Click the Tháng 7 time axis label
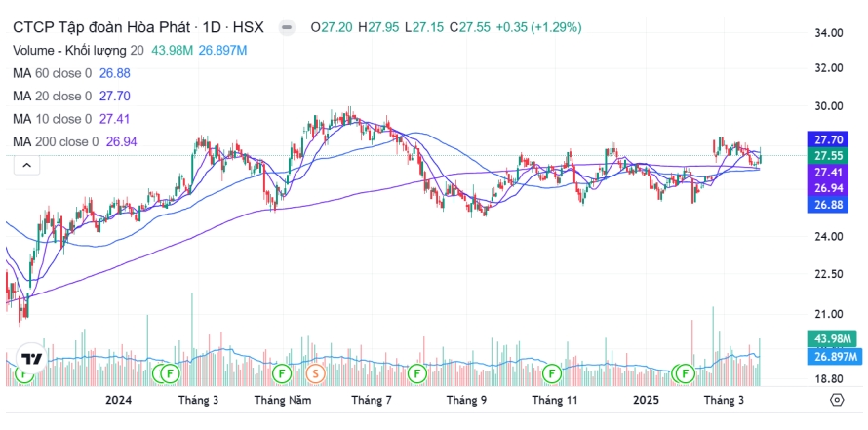868x430 pixels. coord(372,400)
